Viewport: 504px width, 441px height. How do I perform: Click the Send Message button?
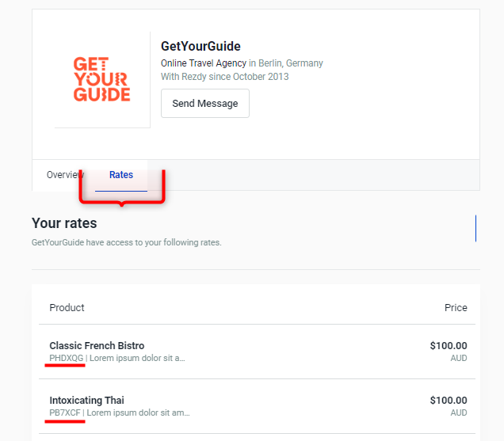205,104
